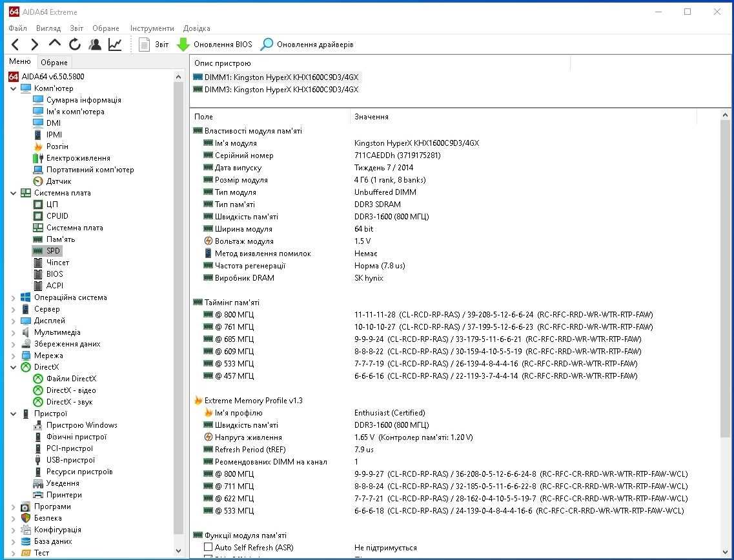Open the Вигляд menu
This screenshot has width=734, height=560.
(x=48, y=28)
